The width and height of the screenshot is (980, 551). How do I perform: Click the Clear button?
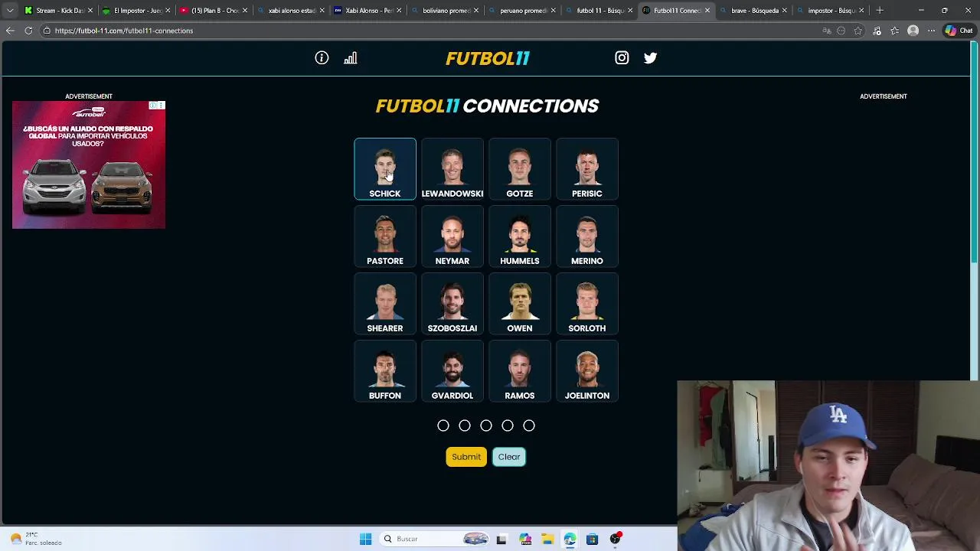(509, 457)
